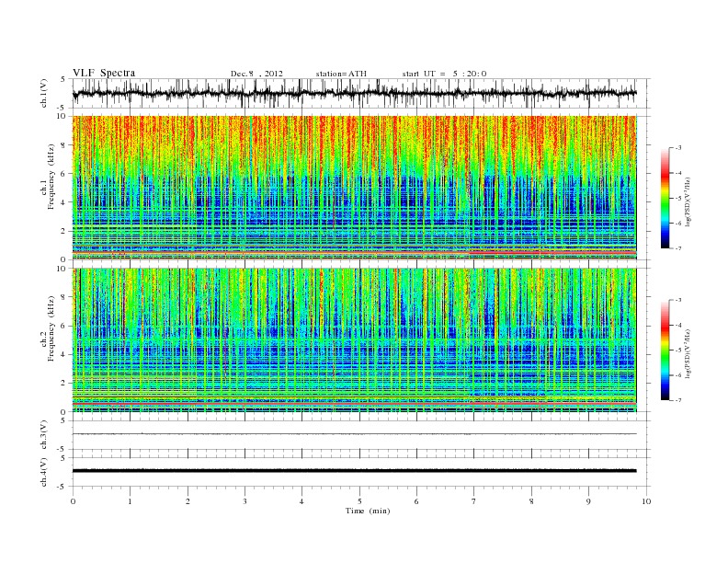Click the 'ch.3(V)' axis label
Screen dimensions: 728x563
tap(44, 435)
